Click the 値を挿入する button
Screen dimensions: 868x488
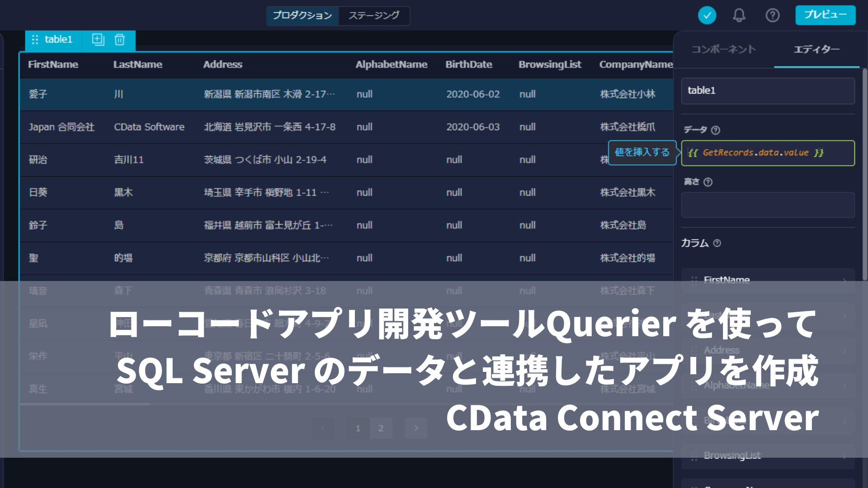point(642,153)
